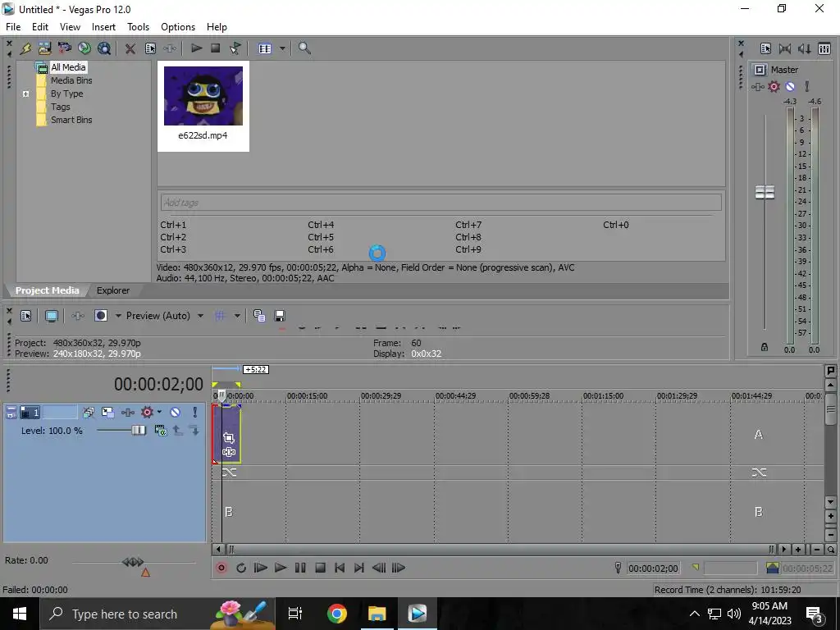
Task: Click the lightning bolt Import Media icon
Action: [25, 48]
